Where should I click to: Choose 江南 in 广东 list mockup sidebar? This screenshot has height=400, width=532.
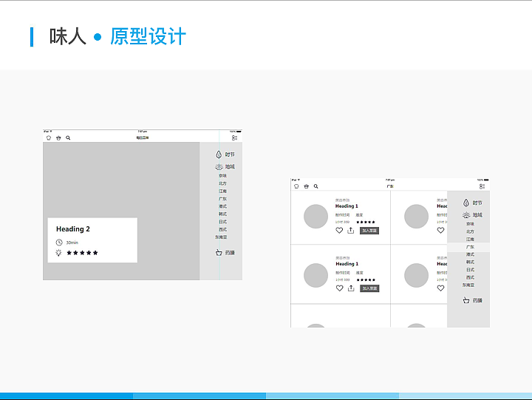470,240
